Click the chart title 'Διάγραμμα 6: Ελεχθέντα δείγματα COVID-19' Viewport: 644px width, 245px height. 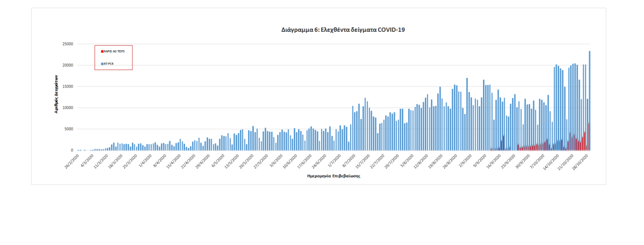coord(343,29)
